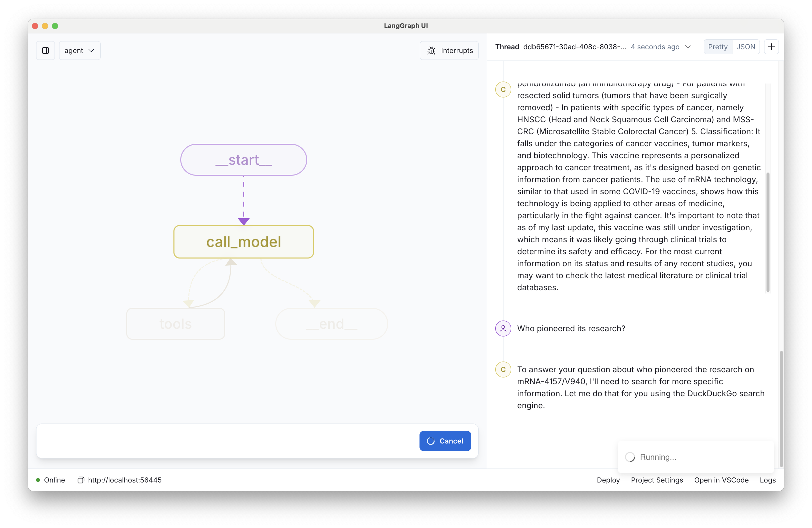Open the project in VSCode
The width and height of the screenshot is (812, 528).
coord(721,480)
